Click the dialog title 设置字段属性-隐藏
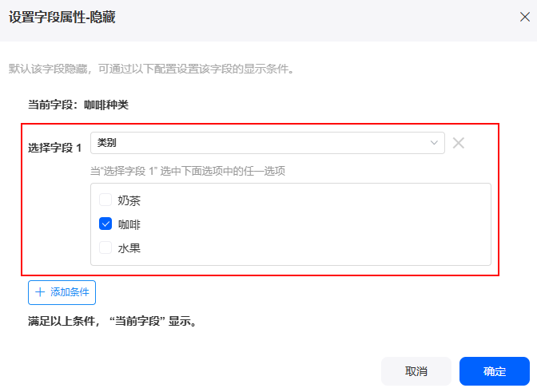 [62, 17]
